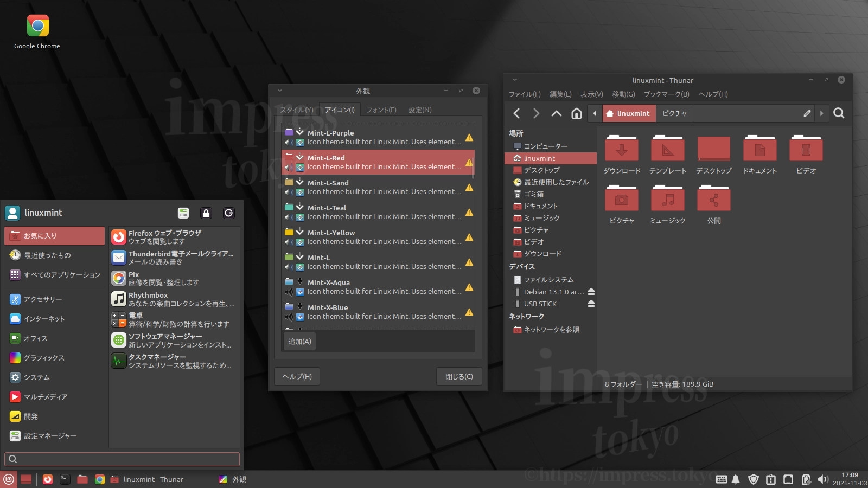The height and width of the screenshot is (488, 868).
Task: Launch ソフトウェアマネージャー from the menu favorites
Action: pos(174,340)
